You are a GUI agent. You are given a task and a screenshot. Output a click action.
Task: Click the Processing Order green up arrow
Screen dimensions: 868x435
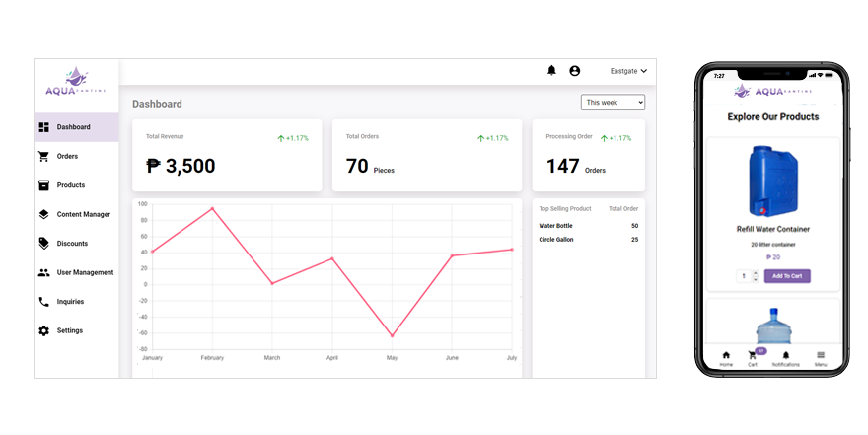(x=604, y=138)
